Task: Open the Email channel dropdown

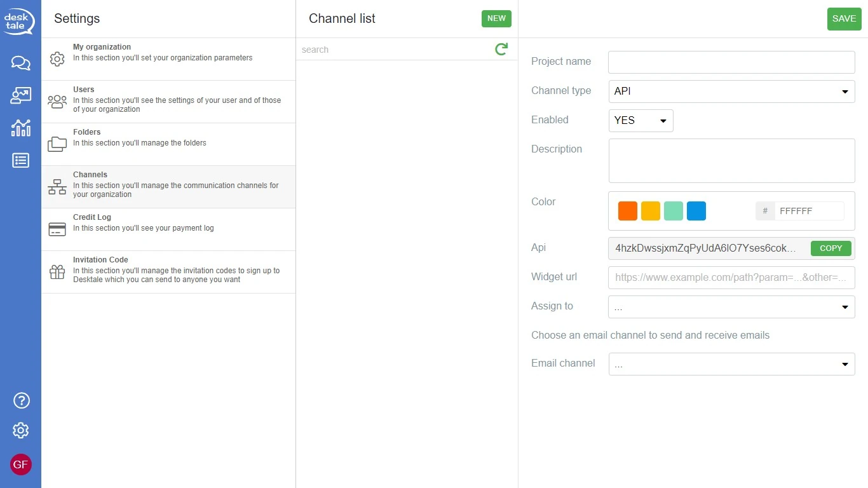Action: (731, 364)
